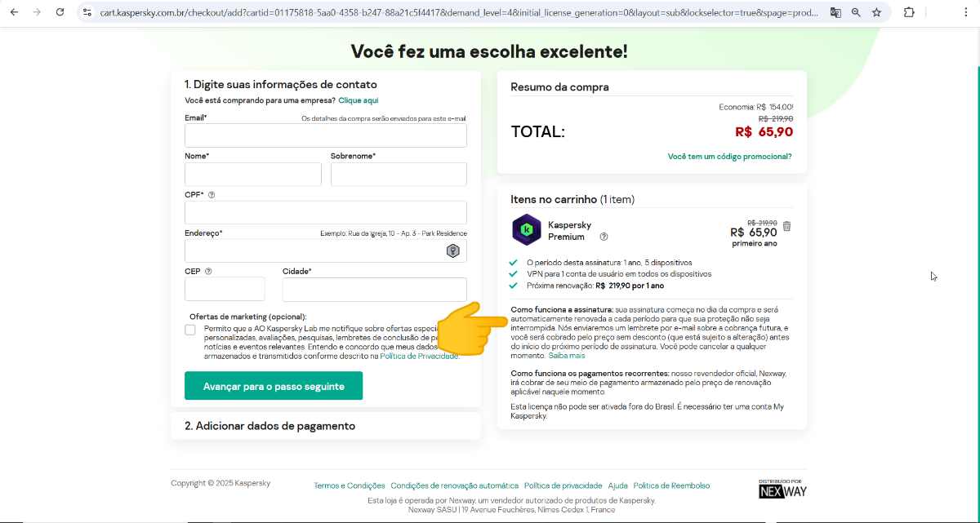Click the translate page icon in address bar

pyautogui.click(x=835, y=12)
